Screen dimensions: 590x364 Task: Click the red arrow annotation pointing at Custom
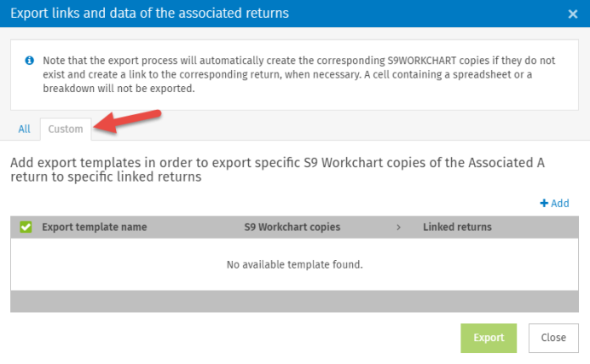tap(128, 121)
